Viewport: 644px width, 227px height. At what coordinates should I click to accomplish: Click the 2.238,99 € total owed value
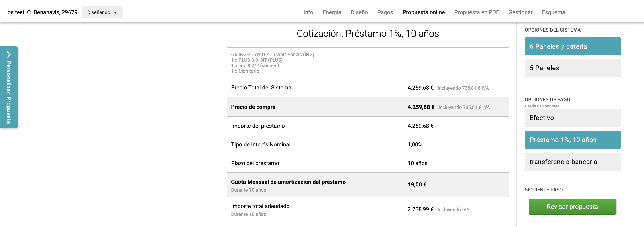[420, 209]
